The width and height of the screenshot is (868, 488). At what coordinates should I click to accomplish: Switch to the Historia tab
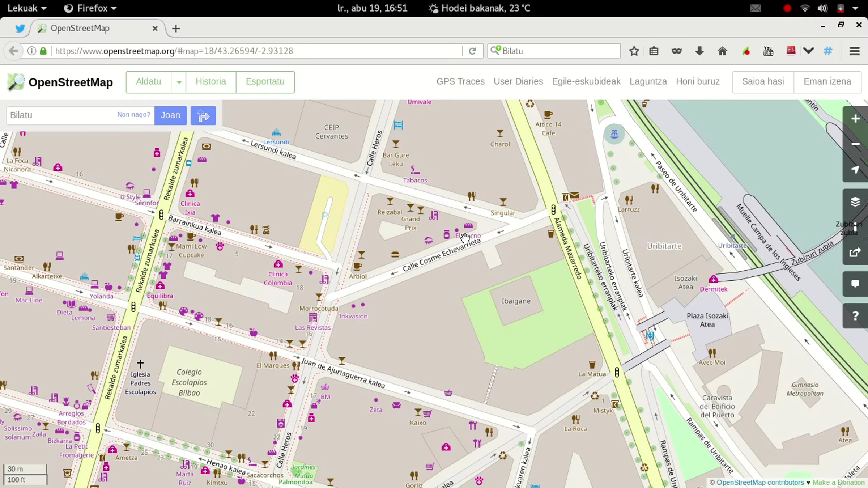(x=211, y=82)
